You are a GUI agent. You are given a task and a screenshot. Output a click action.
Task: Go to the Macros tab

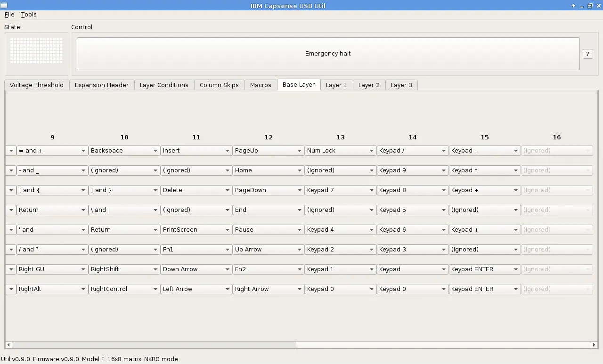(261, 85)
